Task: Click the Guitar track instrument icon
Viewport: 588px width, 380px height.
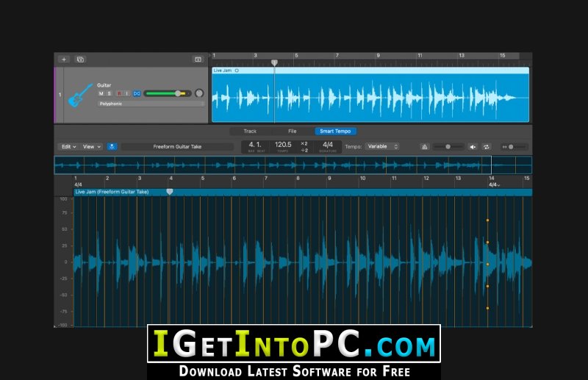Action: pyautogui.click(x=80, y=95)
